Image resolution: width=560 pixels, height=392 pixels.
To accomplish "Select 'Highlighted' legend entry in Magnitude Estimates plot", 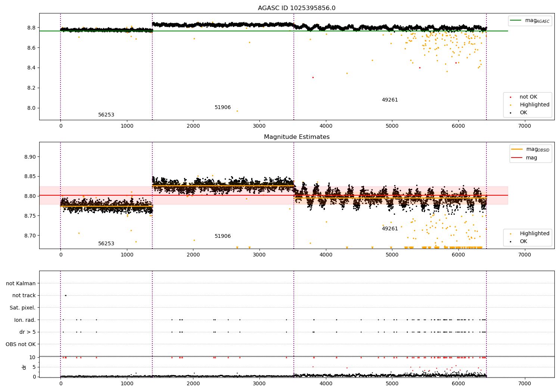I will click(534, 234).
